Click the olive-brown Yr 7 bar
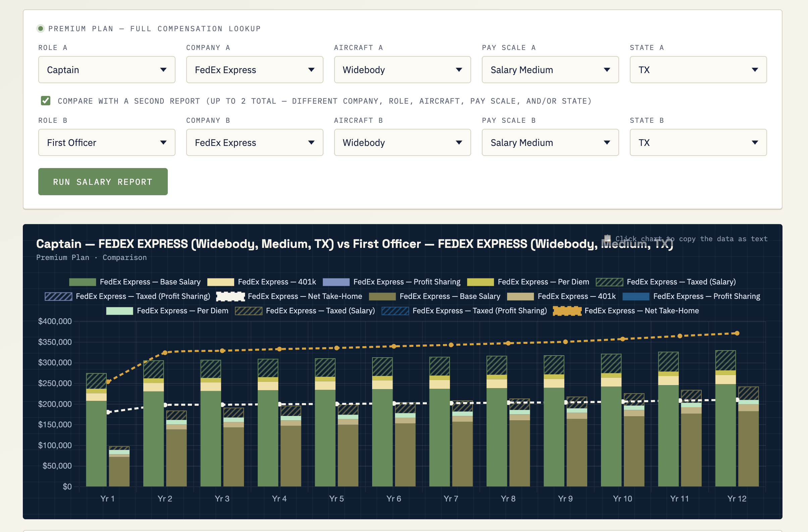 coord(462,454)
